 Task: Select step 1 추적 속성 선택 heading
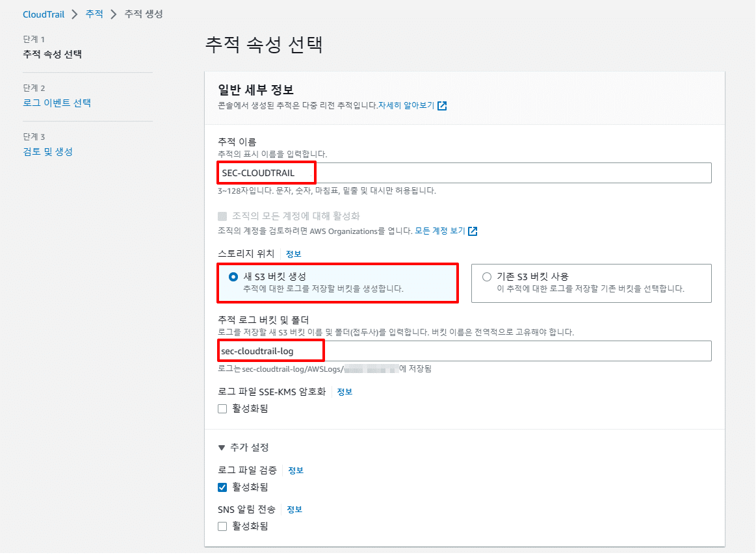(52, 54)
